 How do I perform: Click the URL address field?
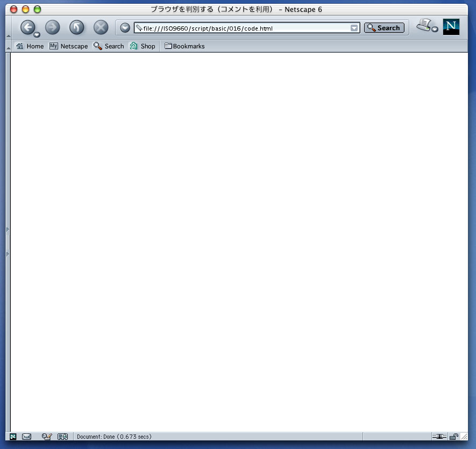tap(247, 28)
